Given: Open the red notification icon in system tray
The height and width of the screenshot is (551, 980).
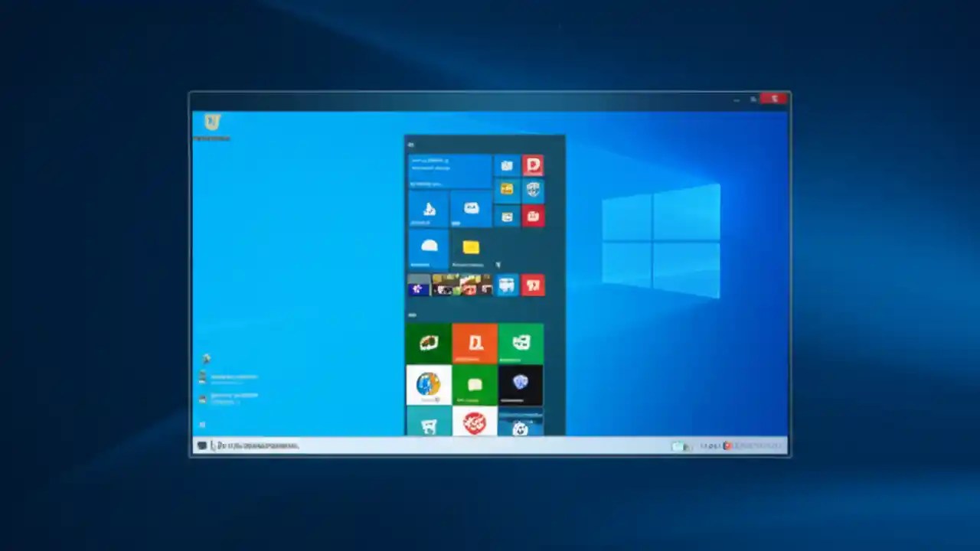Looking at the screenshot, I should [x=726, y=445].
